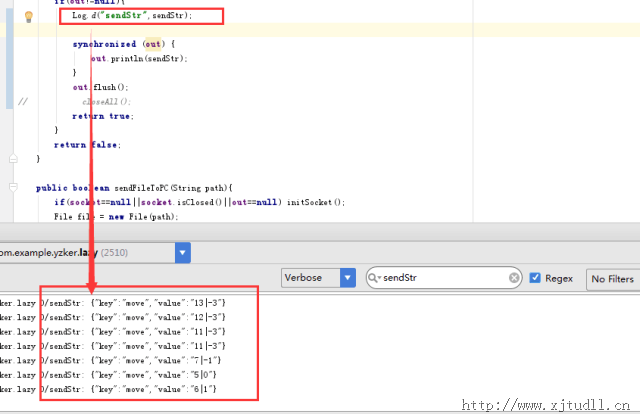The image size is (640, 414).
Task: Click the magnifier icon in logcat search
Action: 374,278
